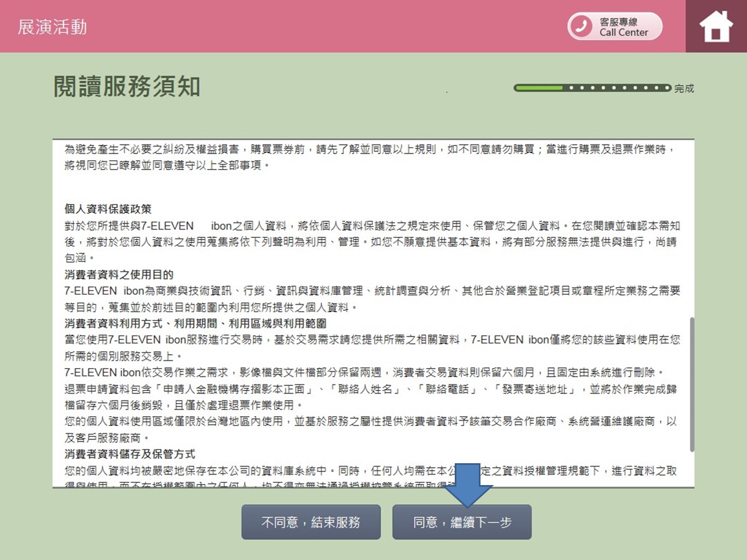Click the 閱讀服務須知 page heading

(127, 86)
